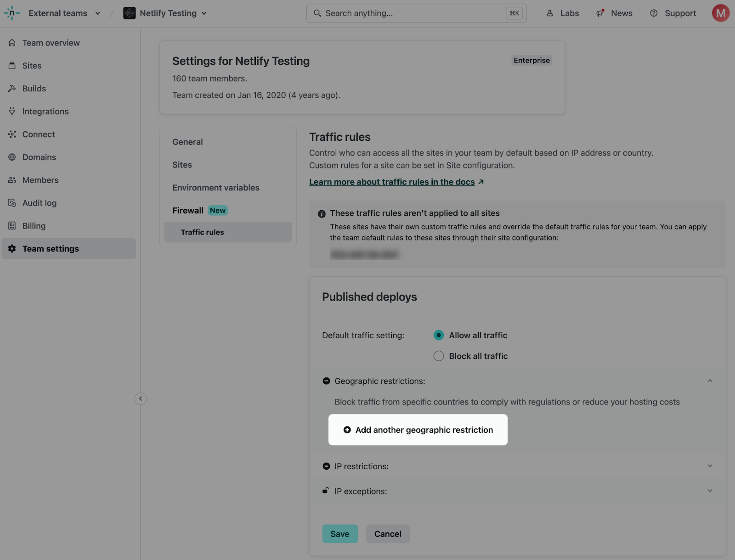Select the Block all traffic radio button
The height and width of the screenshot is (560, 735).
[x=439, y=356]
